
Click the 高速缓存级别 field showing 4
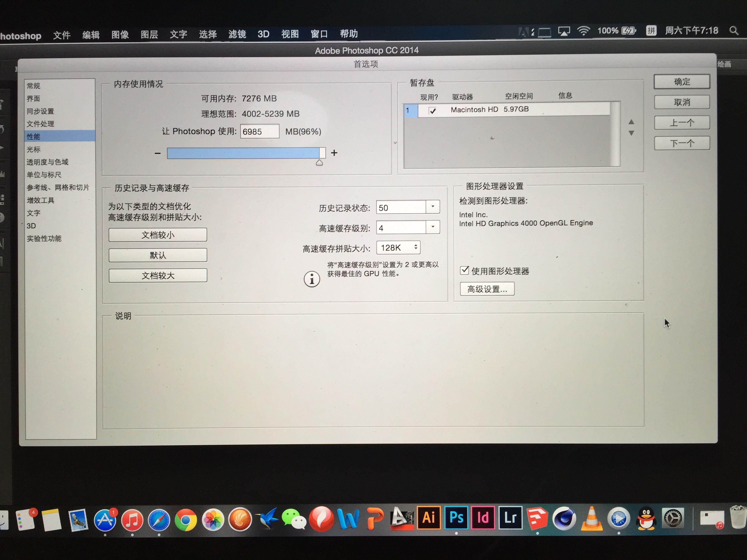pos(401,228)
